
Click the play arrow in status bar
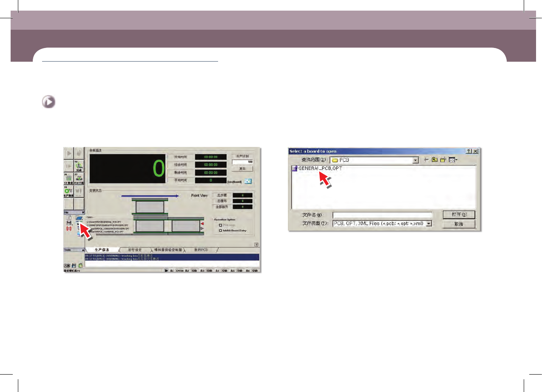click(x=167, y=270)
